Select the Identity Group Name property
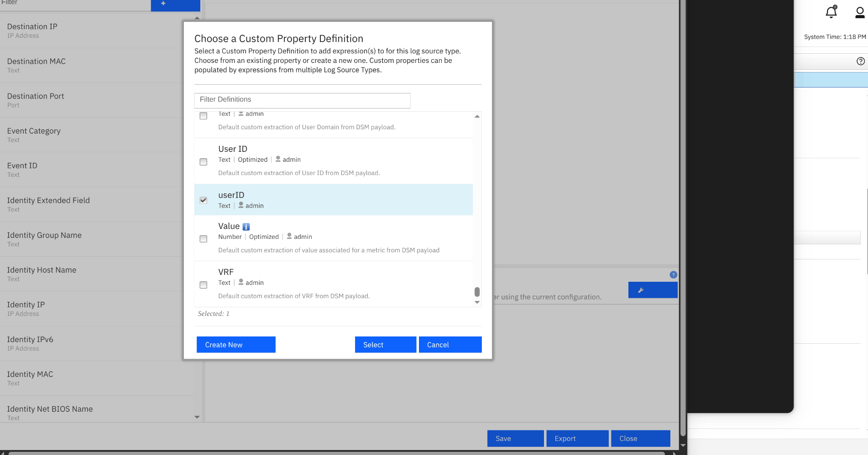Image resolution: width=868 pixels, height=455 pixels. pyautogui.click(x=96, y=239)
